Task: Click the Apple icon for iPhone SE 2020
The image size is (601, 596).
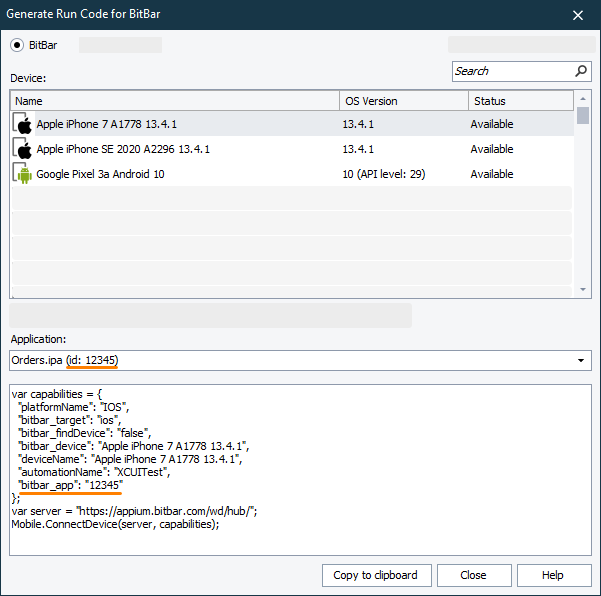Action: point(23,149)
